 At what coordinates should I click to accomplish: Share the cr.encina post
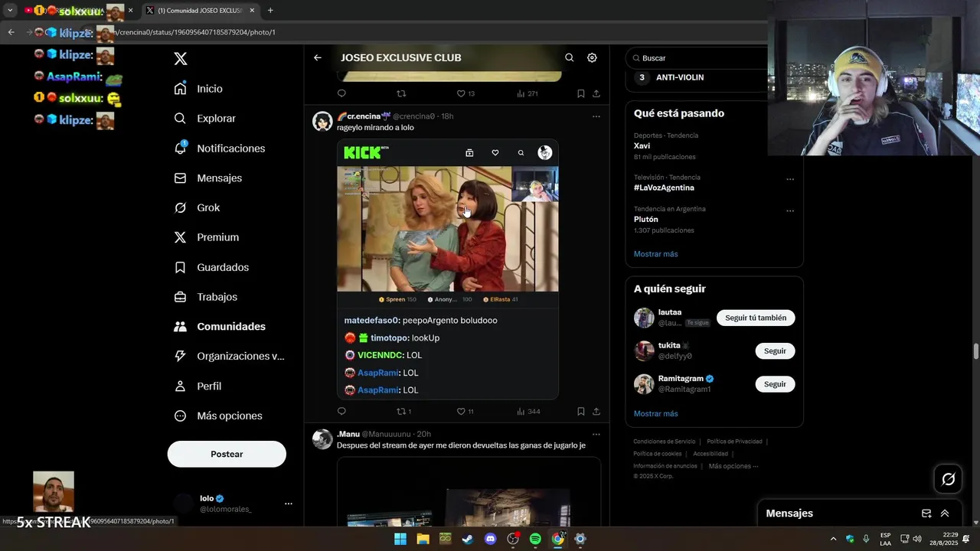click(596, 412)
